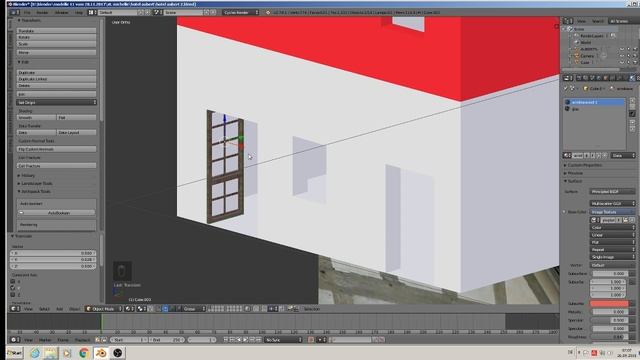Open the viewport shading mode selector
640x360 pixels.
129,309
